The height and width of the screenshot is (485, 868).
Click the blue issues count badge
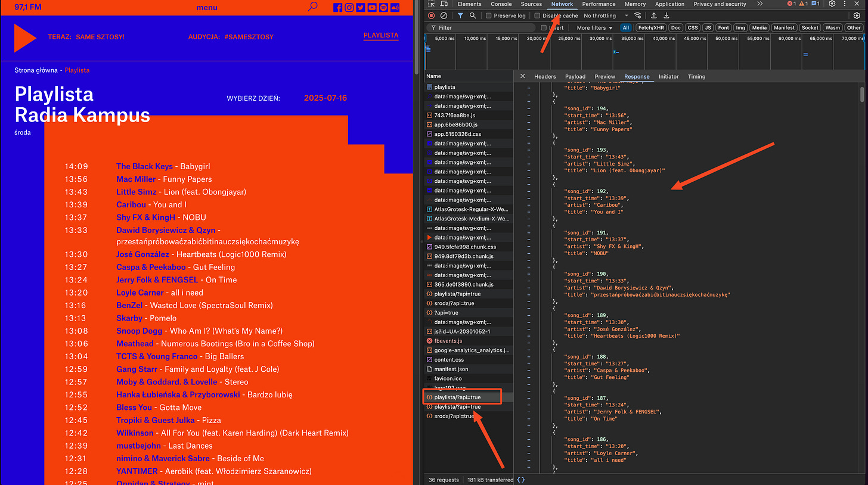(816, 4)
